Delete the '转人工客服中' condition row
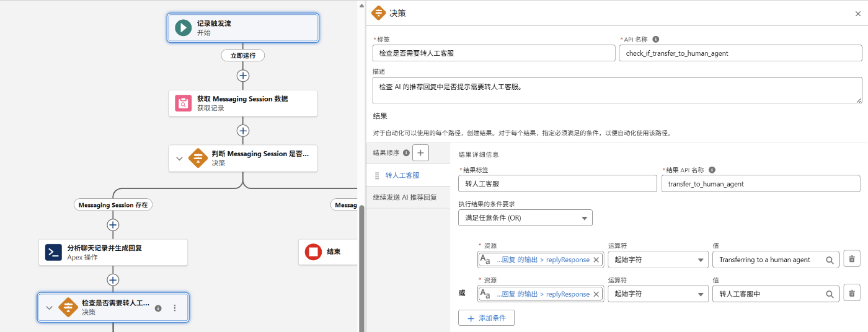Screen dimensions: 868x332 click(x=852, y=294)
